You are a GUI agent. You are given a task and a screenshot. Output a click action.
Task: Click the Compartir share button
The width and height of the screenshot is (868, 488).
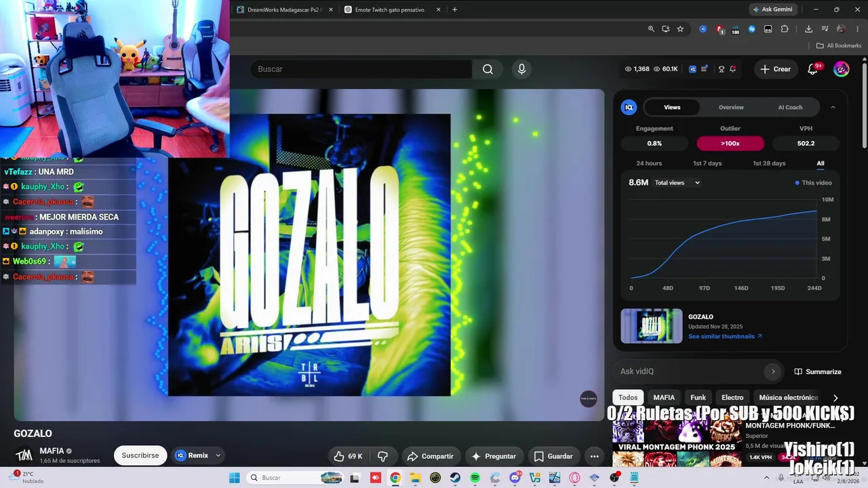430,456
